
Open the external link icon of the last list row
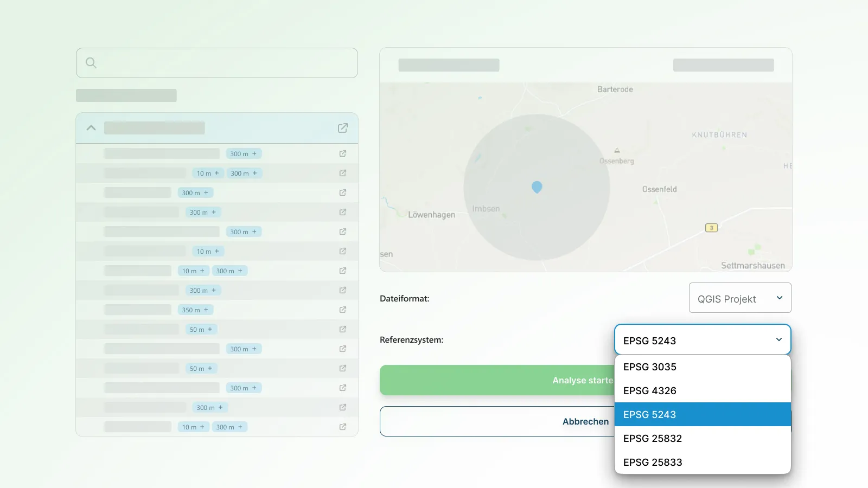pos(343,427)
